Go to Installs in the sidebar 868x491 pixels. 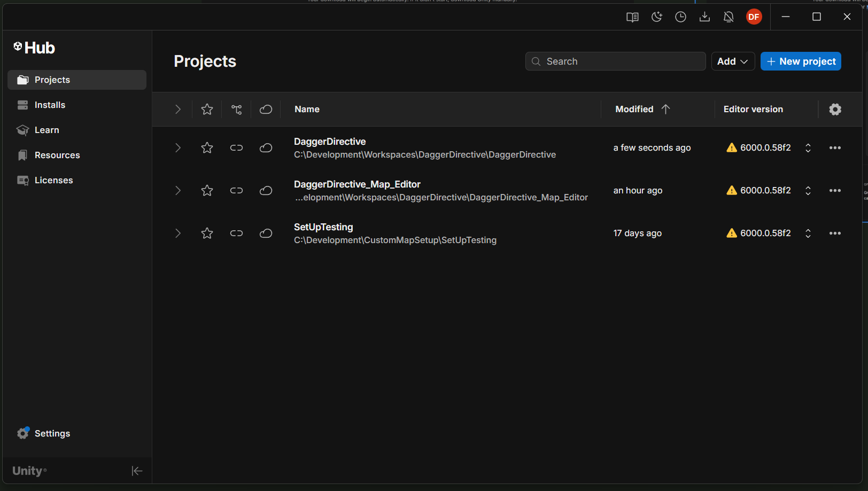pyautogui.click(x=77, y=105)
